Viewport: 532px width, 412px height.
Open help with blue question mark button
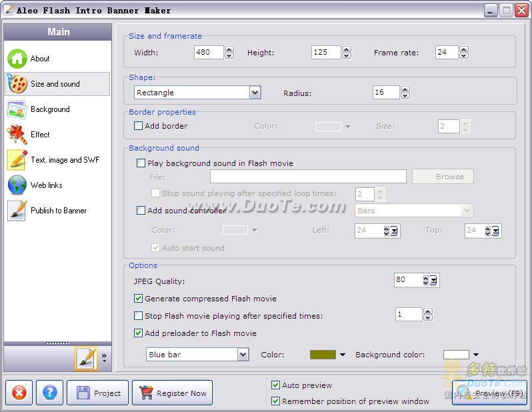[49, 393]
